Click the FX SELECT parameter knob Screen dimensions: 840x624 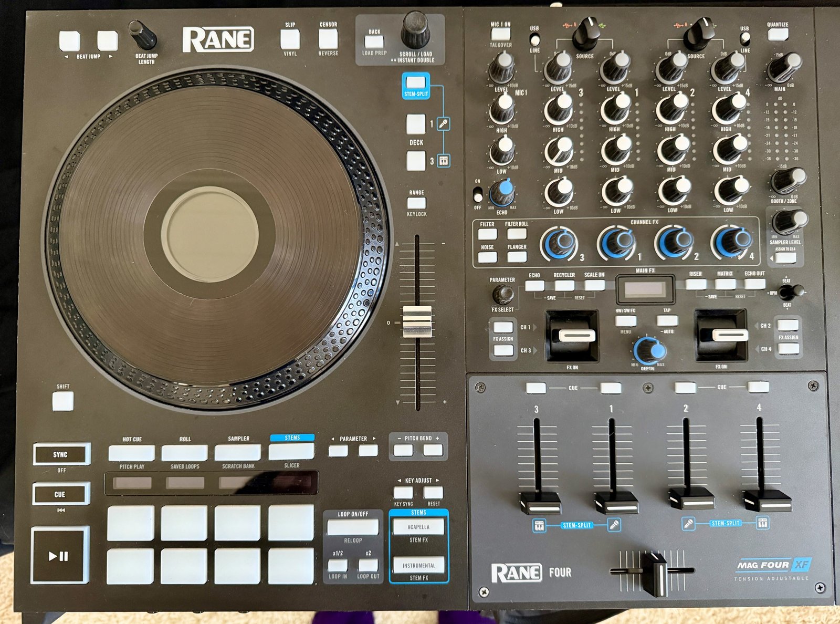coord(502,294)
